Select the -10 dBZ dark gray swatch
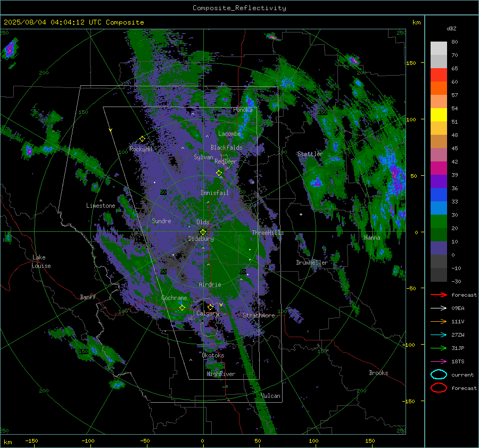This screenshot has width=479, height=448. click(x=439, y=275)
